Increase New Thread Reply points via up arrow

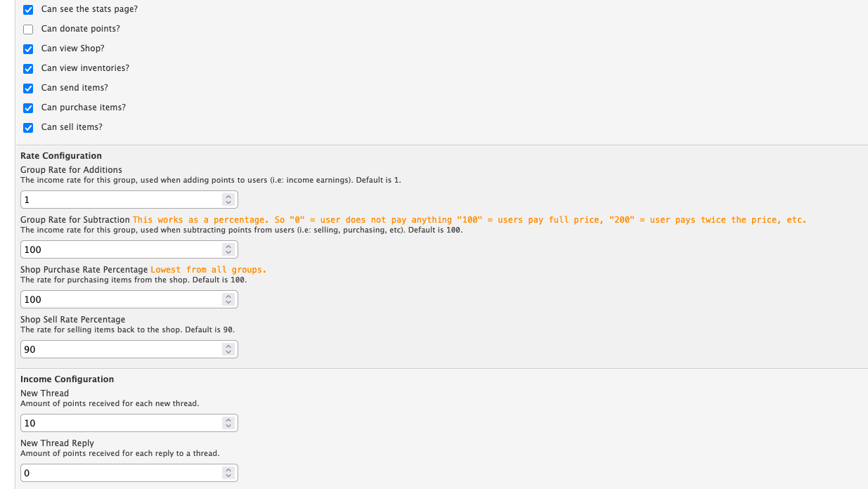(x=227, y=470)
